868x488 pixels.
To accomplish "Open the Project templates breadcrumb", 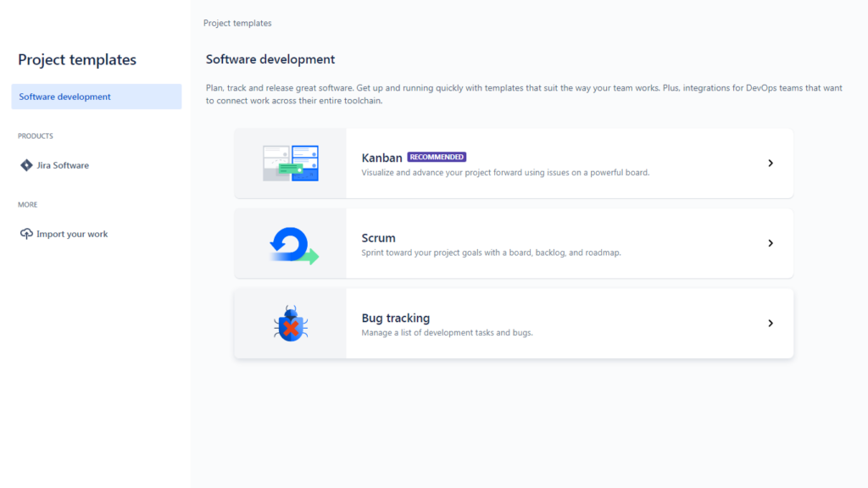I will [x=237, y=23].
